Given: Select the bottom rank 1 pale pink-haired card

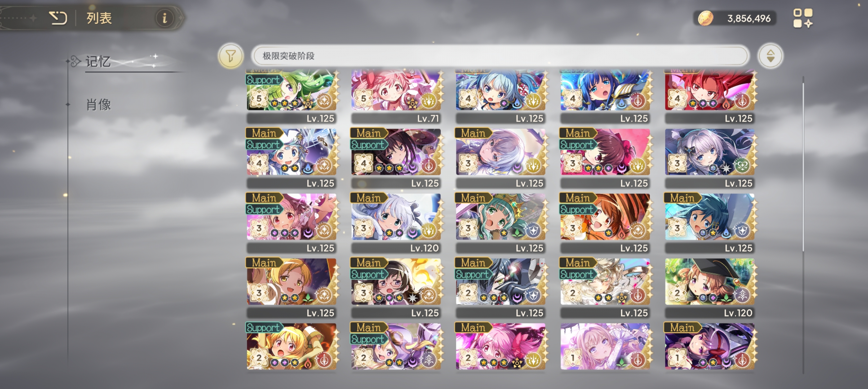Looking at the screenshot, I should pos(605,346).
